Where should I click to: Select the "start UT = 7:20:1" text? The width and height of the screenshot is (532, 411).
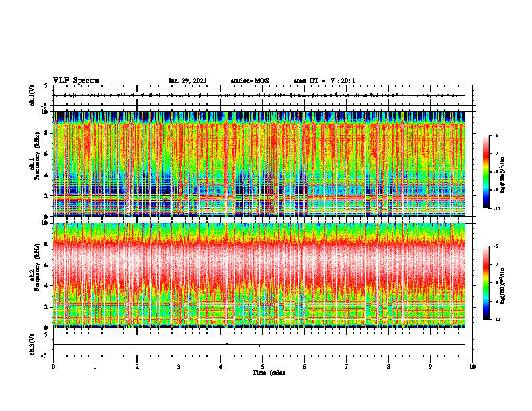pos(324,81)
